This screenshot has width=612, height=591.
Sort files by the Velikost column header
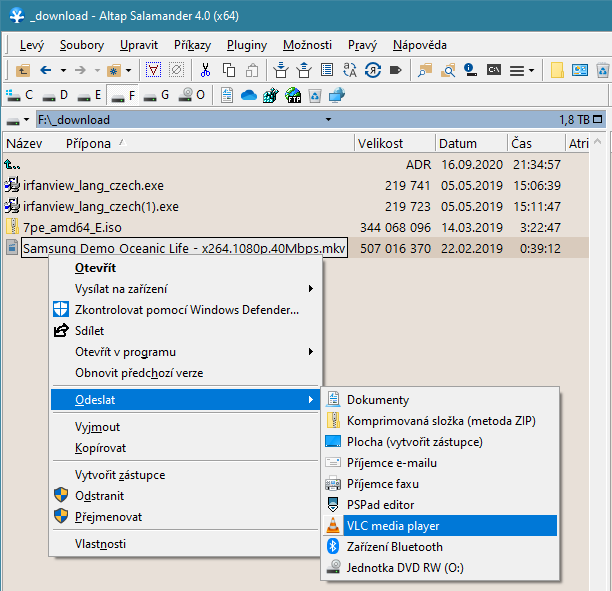(x=380, y=143)
